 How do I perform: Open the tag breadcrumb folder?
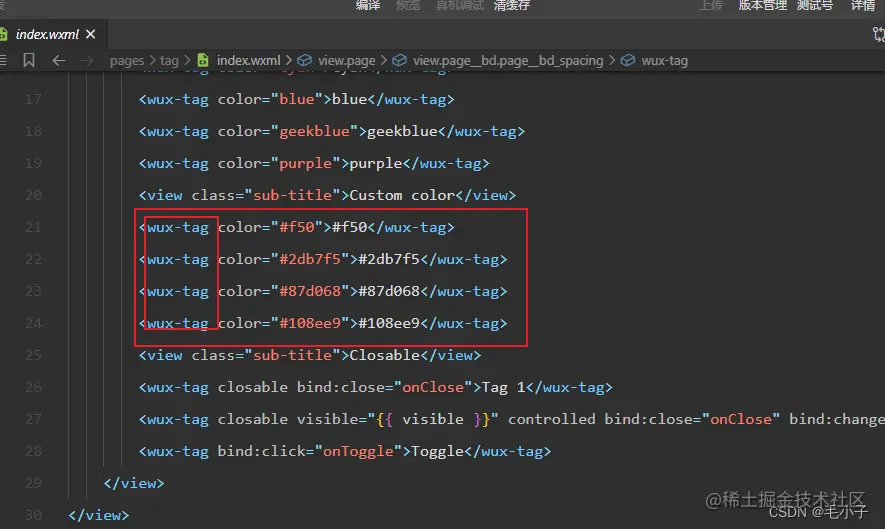click(169, 61)
